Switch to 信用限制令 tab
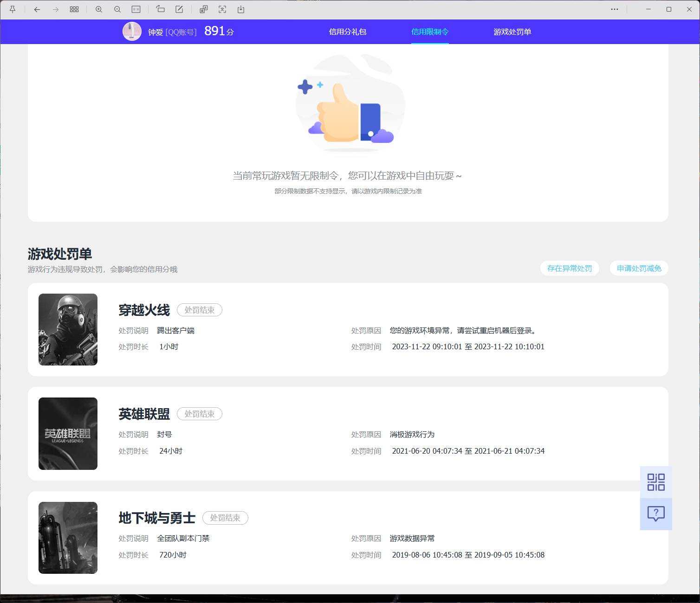Viewport: 700px width, 603px height. click(430, 32)
